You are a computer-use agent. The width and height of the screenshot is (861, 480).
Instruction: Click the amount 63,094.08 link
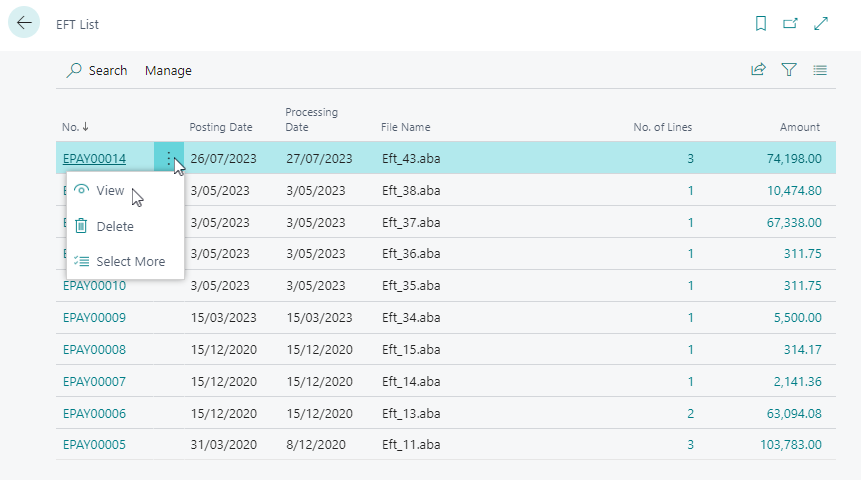point(787,413)
